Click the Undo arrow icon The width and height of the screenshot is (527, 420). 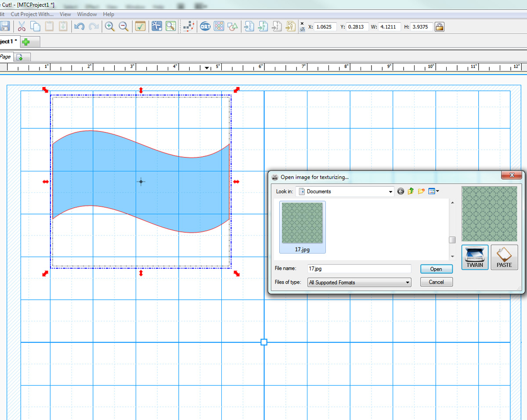(x=79, y=26)
